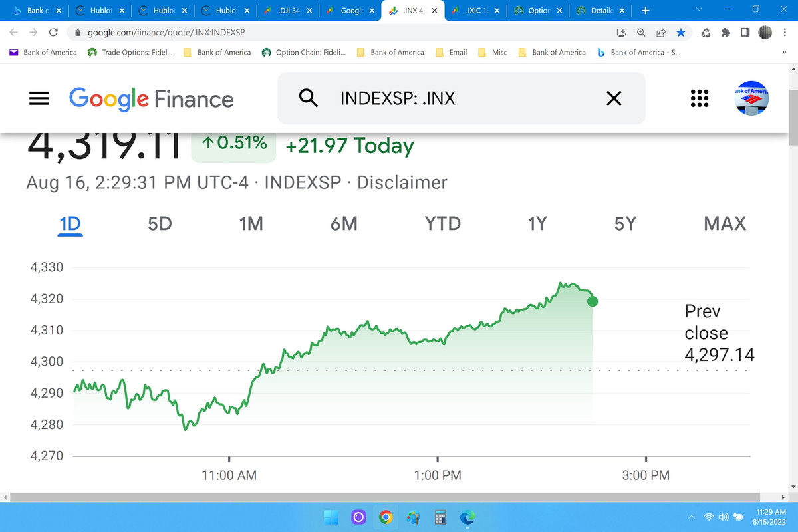This screenshot has width=798, height=532.
Task: Open the Google apps grid icon
Action: pyautogui.click(x=699, y=98)
